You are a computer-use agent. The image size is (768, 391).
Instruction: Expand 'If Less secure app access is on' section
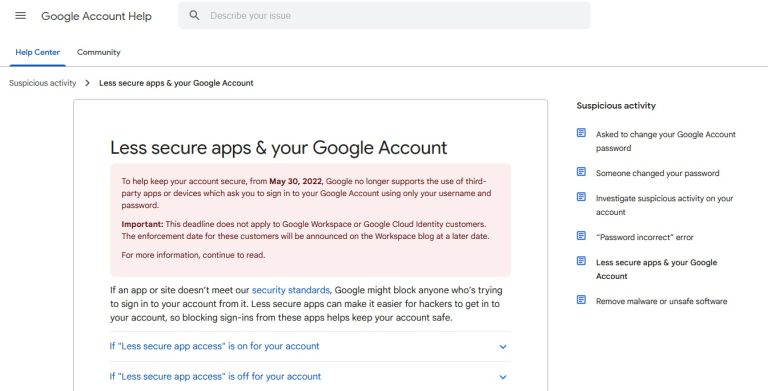[310, 346]
